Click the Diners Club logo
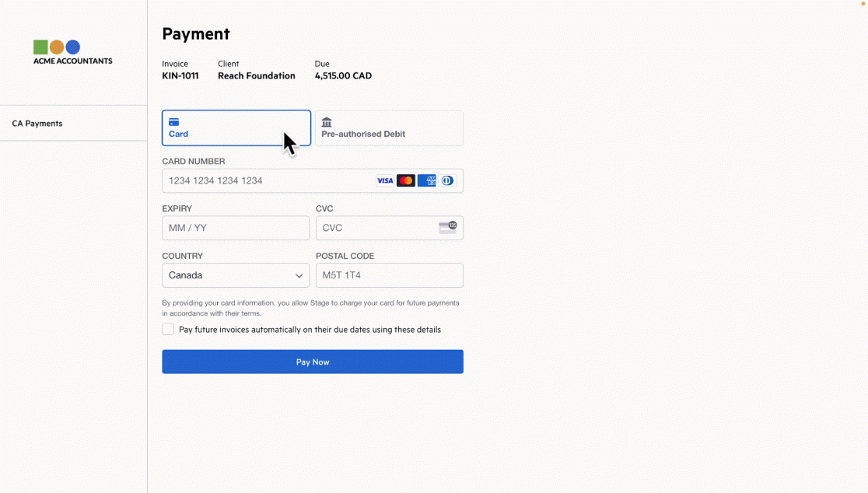The width and height of the screenshot is (868, 493). tap(447, 180)
